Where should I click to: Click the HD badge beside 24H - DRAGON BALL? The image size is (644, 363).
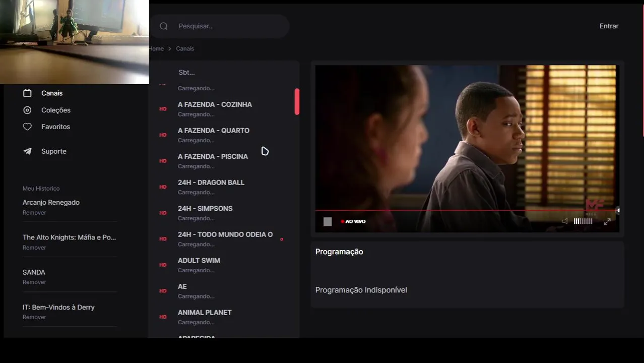(163, 187)
